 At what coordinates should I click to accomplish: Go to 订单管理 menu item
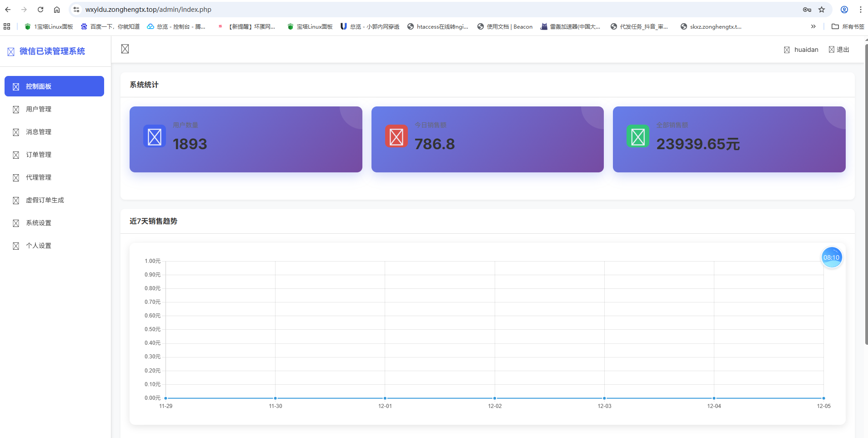pos(39,155)
